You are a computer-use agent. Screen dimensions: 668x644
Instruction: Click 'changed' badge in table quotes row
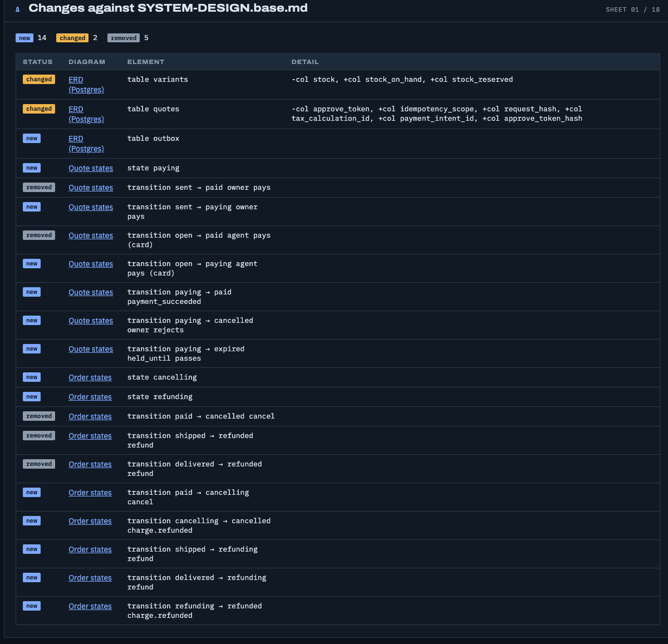point(39,109)
